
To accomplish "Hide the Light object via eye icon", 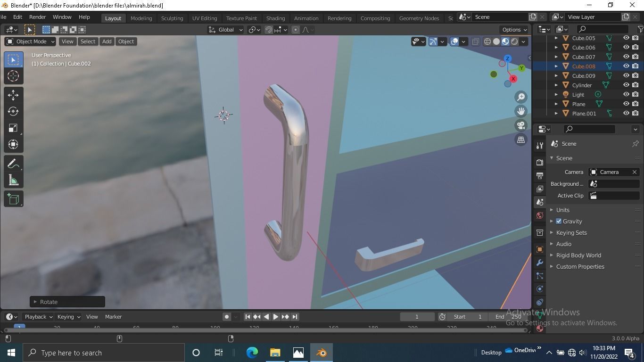I will click(626, 94).
